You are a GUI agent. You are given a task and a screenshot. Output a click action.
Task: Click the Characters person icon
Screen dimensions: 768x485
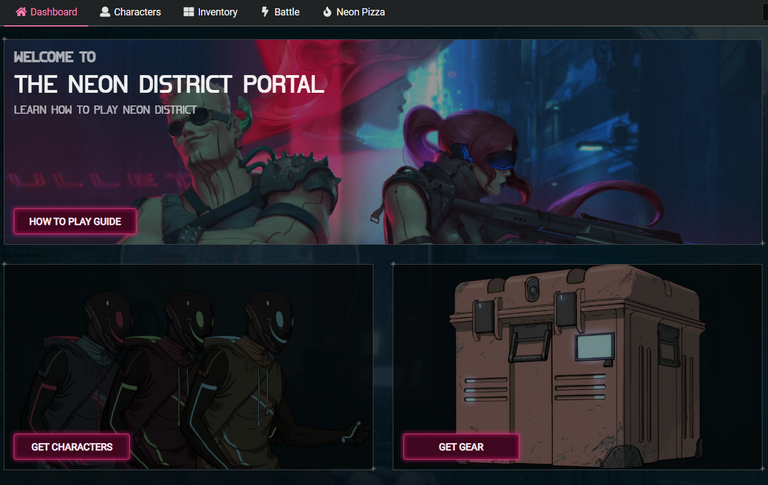(x=105, y=12)
